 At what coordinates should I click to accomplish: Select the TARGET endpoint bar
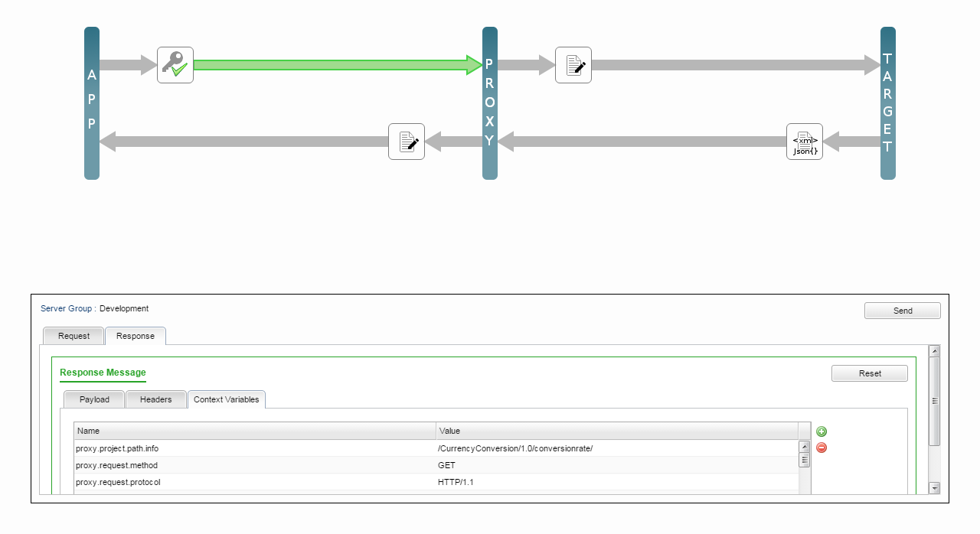(x=888, y=103)
